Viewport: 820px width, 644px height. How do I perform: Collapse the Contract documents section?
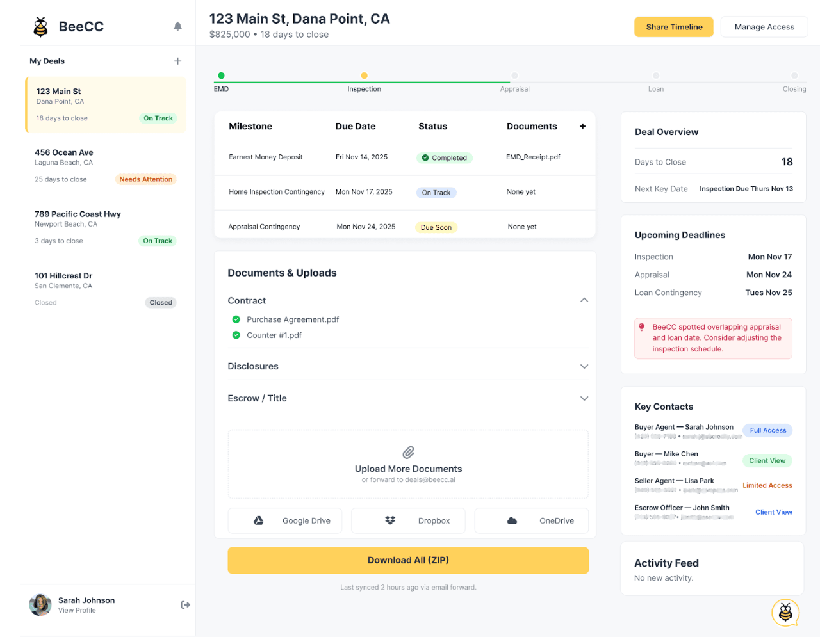click(x=584, y=300)
